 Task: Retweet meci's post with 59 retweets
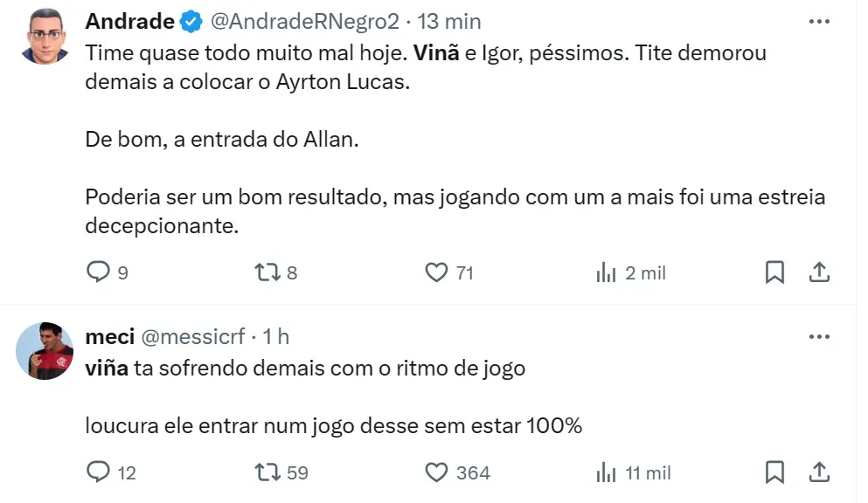[x=265, y=472]
